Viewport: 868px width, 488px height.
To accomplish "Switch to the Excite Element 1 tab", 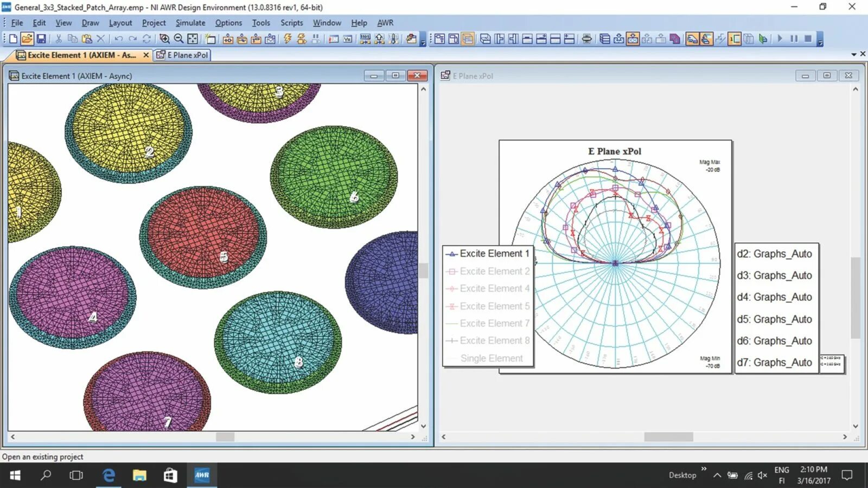I will coord(81,55).
